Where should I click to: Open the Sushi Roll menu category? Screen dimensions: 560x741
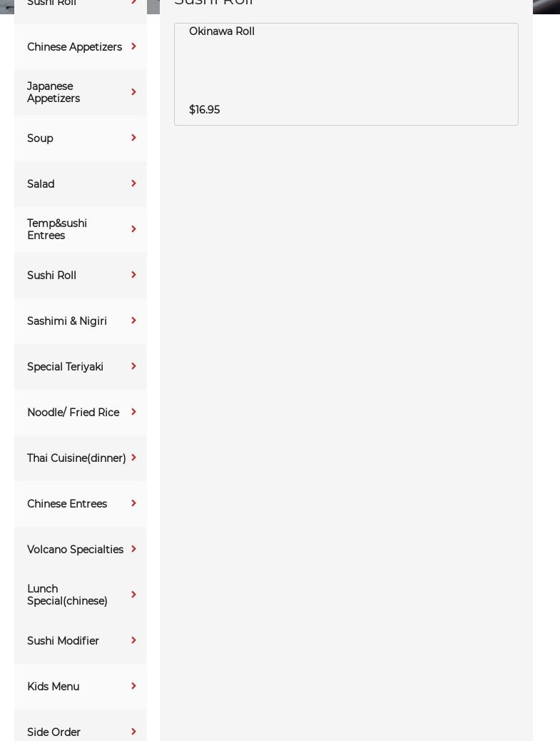pos(52,276)
